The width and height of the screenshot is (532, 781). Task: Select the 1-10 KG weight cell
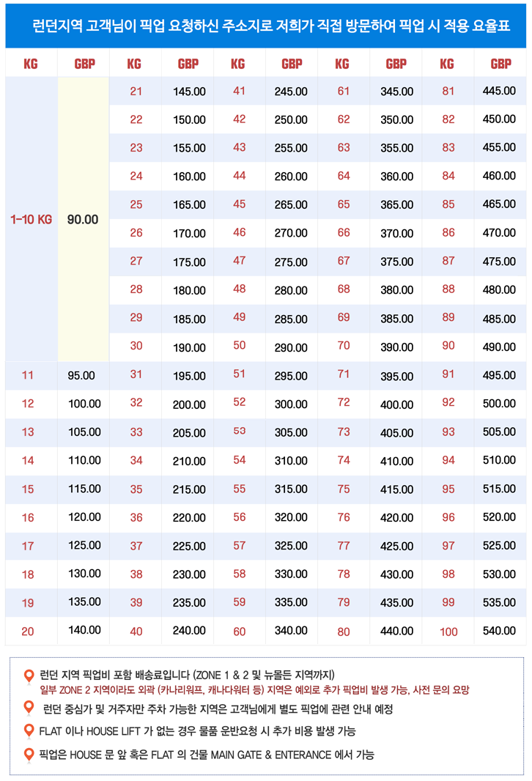(x=31, y=219)
